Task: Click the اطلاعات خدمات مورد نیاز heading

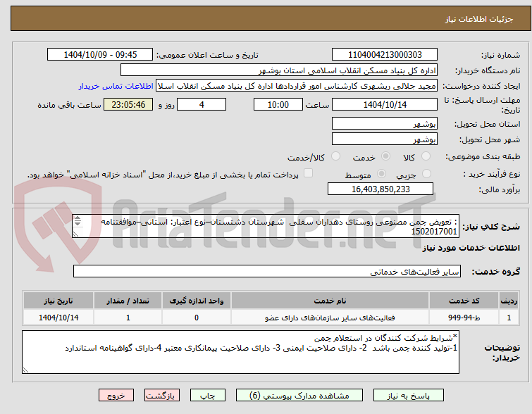Action: point(471,248)
